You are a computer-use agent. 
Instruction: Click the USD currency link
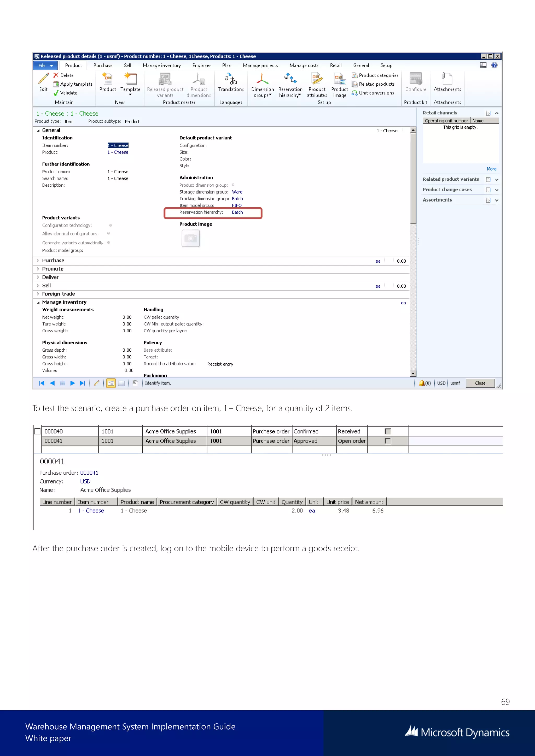click(x=85, y=481)
